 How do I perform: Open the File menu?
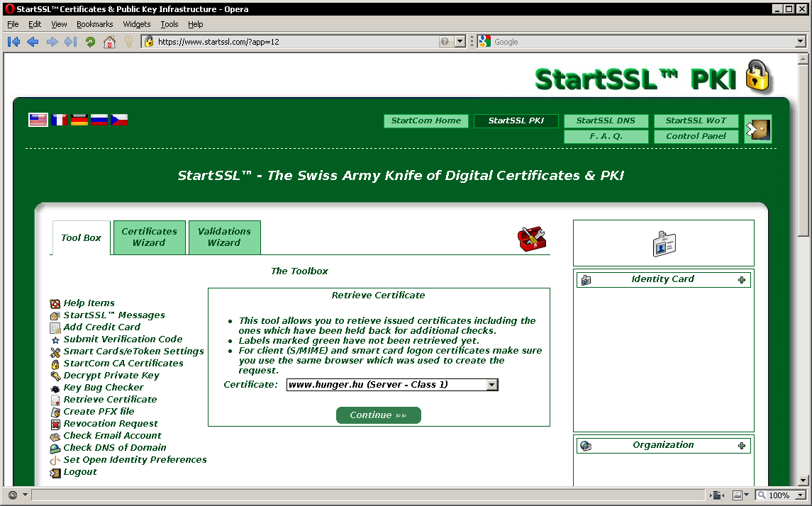click(13, 24)
